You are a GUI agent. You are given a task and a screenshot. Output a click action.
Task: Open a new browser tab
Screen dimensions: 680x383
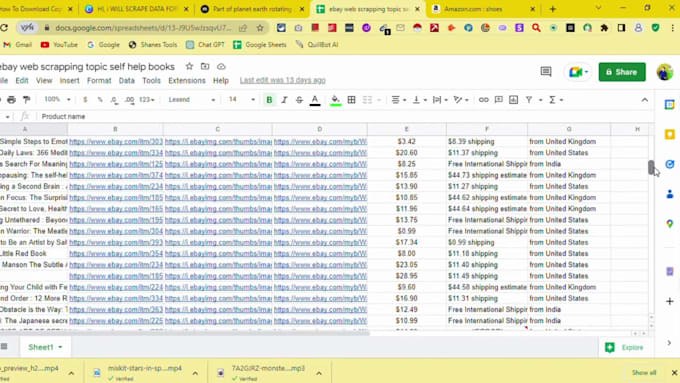click(x=552, y=9)
